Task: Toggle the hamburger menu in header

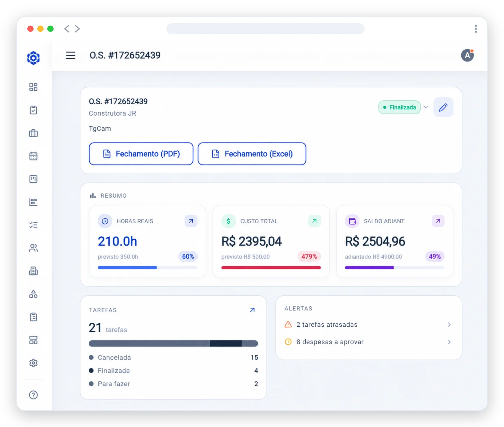Action: pos(71,55)
